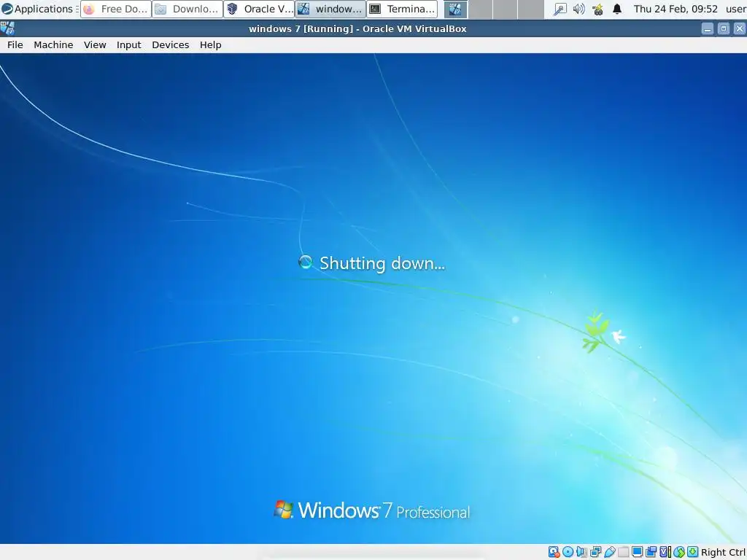The width and height of the screenshot is (747, 560).
Task: Open the Input menu
Action: 128,44
